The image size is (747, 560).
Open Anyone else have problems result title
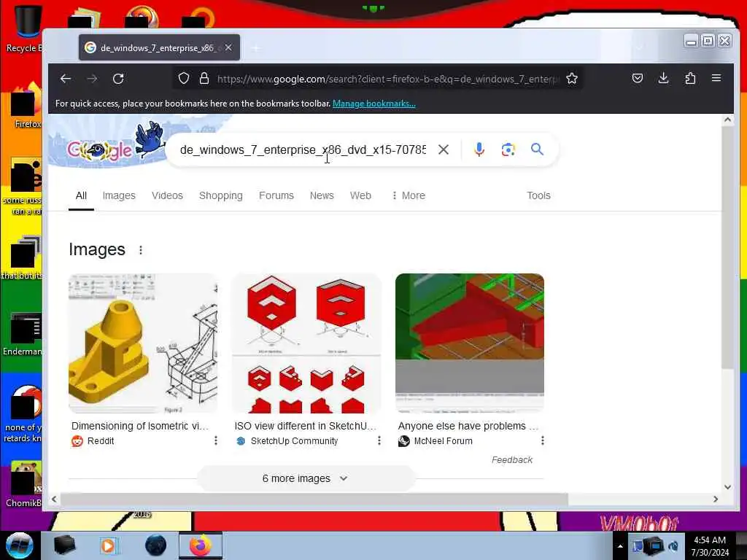point(468,426)
